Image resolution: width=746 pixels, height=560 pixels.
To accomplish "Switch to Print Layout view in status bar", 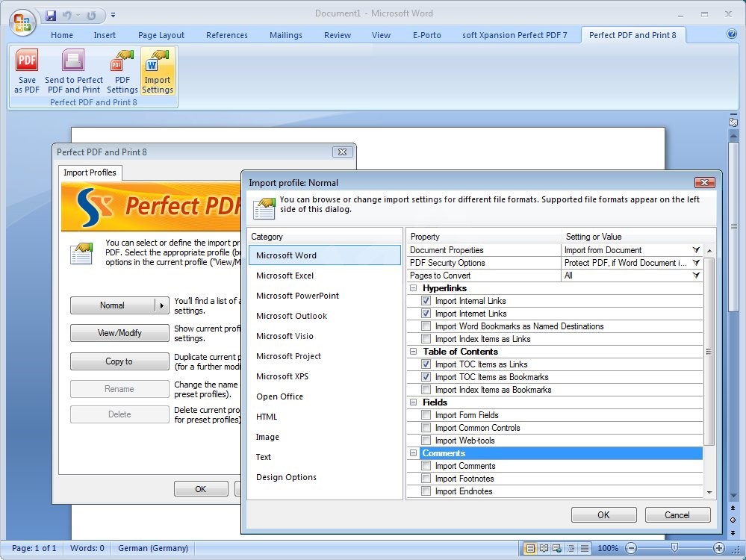I will (x=529, y=548).
